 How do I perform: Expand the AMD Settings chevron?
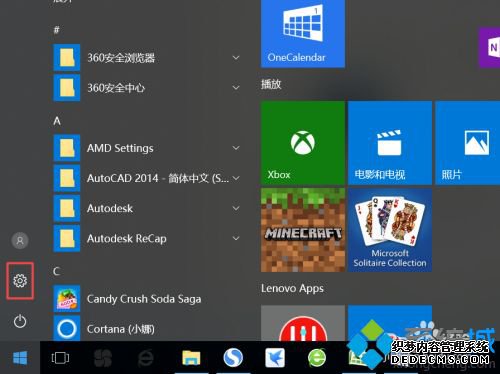[x=236, y=148]
